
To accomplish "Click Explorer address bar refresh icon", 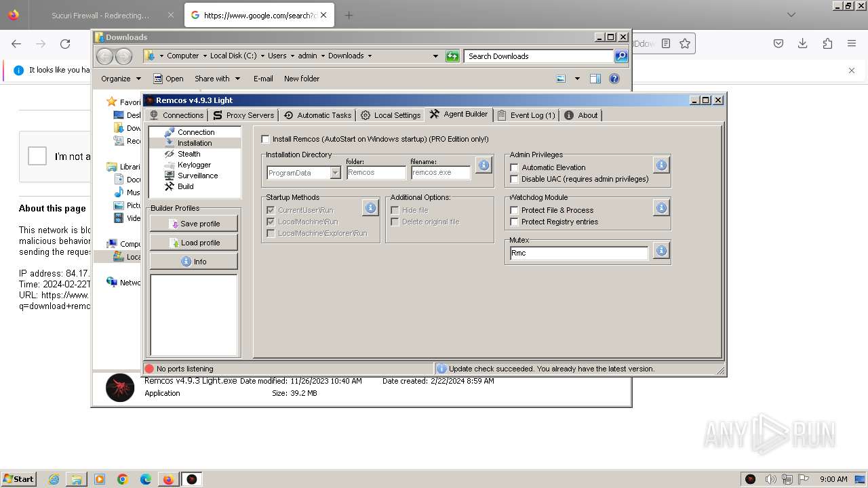I will point(452,56).
